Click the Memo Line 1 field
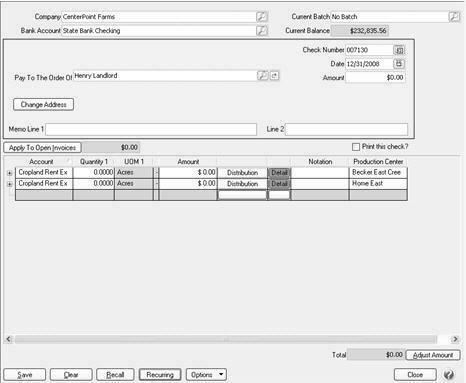The height and width of the screenshot is (383, 466). click(x=151, y=129)
